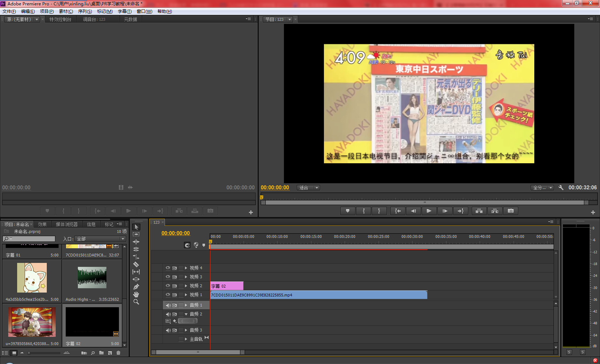The image size is (600, 364).
Task: Click the new bin folder icon in project panel
Action: [101, 353]
